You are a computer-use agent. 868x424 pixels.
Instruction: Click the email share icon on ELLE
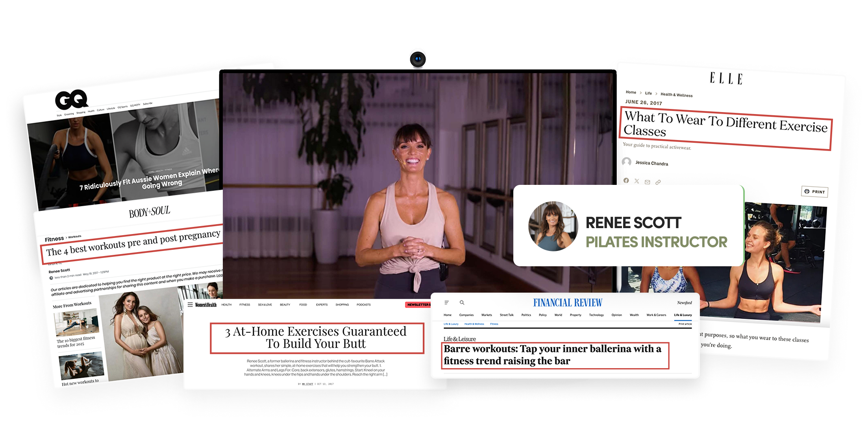(647, 182)
